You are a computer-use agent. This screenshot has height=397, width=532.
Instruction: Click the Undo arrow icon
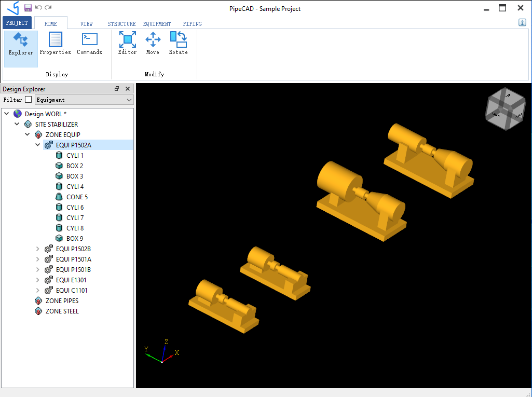(x=38, y=7)
